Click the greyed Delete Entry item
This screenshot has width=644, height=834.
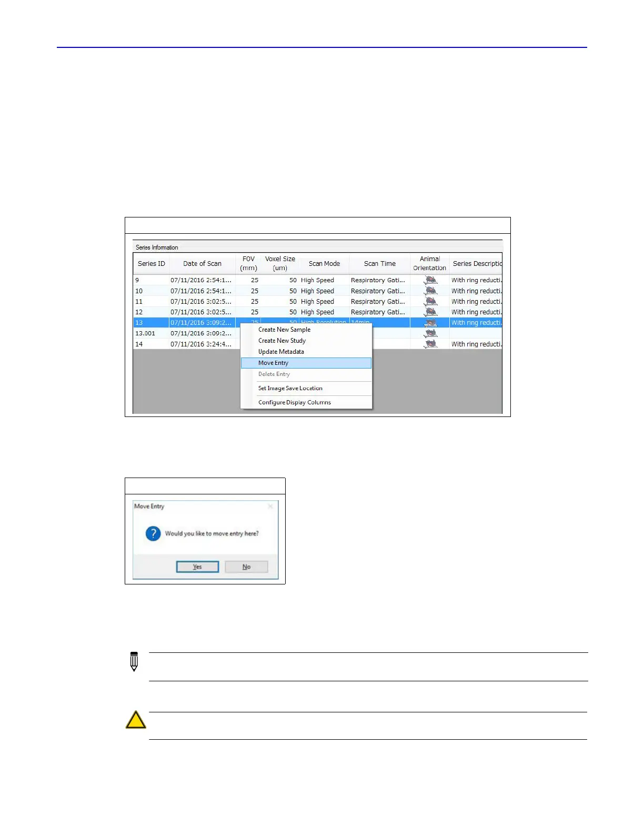coord(306,374)
